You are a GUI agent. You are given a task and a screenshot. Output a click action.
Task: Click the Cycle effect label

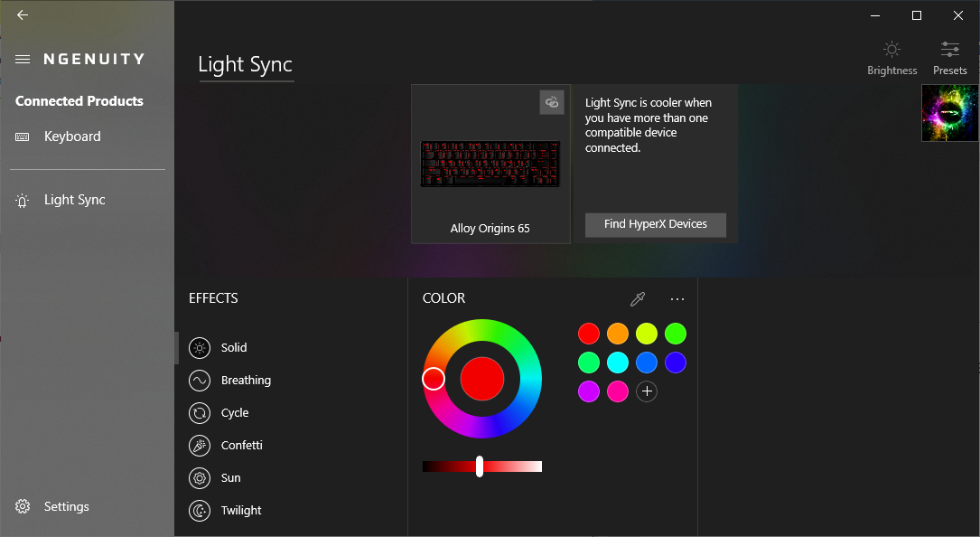(235, 413)
